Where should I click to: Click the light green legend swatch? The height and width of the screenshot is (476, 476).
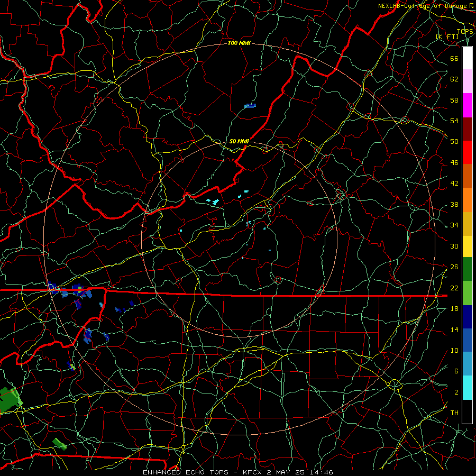coord(467,293)
